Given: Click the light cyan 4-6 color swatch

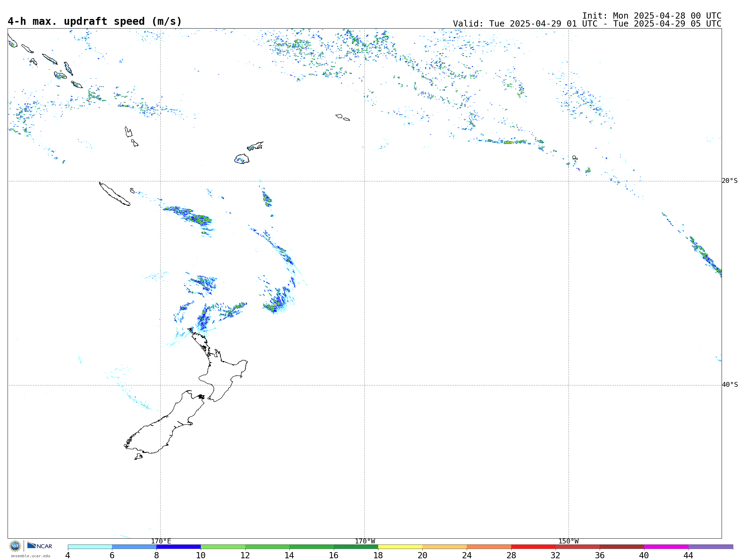Looking at the screenshot, I should click(90, 547).
